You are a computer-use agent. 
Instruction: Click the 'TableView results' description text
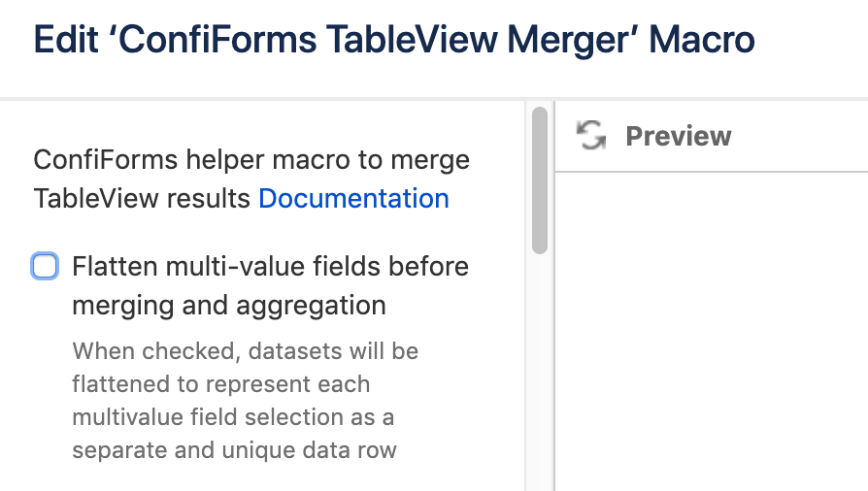(144, 199)
